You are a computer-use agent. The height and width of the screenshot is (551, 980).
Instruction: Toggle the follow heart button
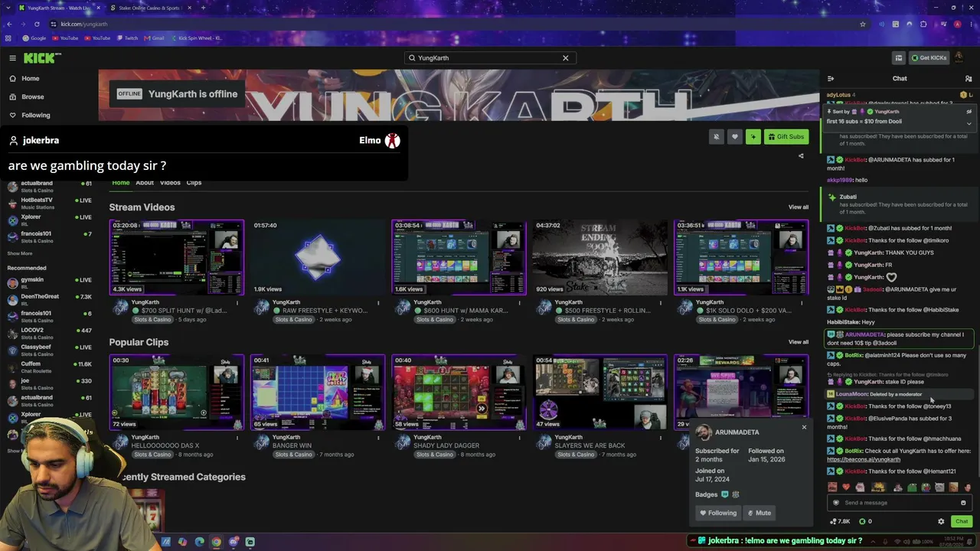735,137
